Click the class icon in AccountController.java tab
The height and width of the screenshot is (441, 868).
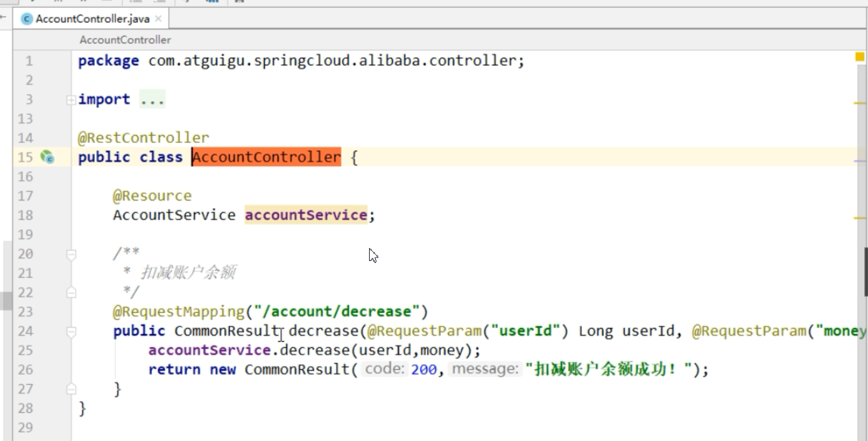(x=26, y=19)
